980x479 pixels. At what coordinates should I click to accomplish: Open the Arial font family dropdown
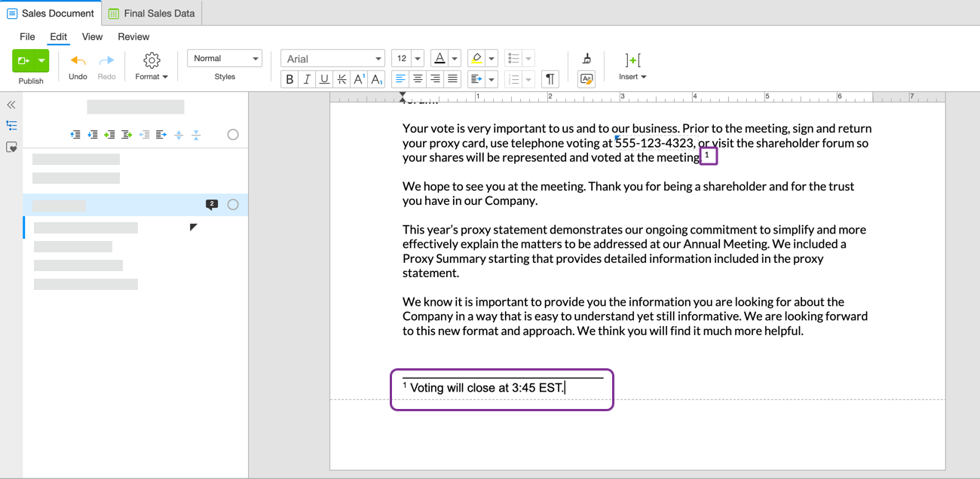332,57
